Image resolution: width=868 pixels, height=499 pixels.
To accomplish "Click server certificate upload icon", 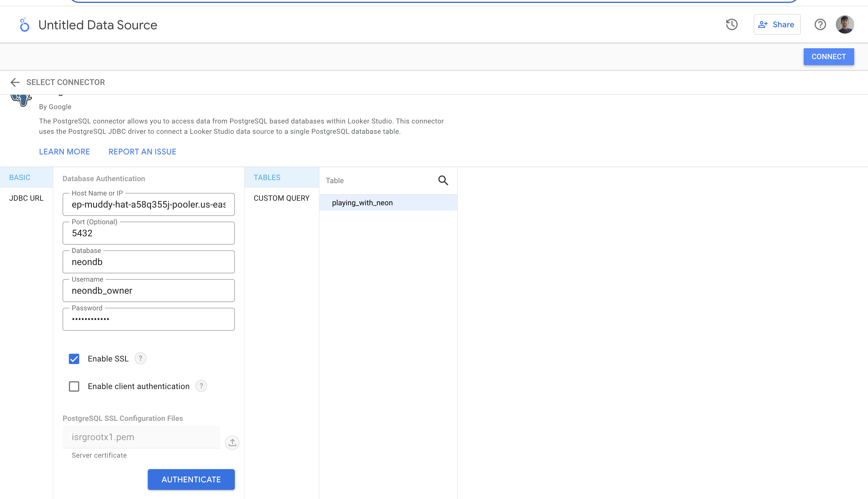I will [232, 442].
